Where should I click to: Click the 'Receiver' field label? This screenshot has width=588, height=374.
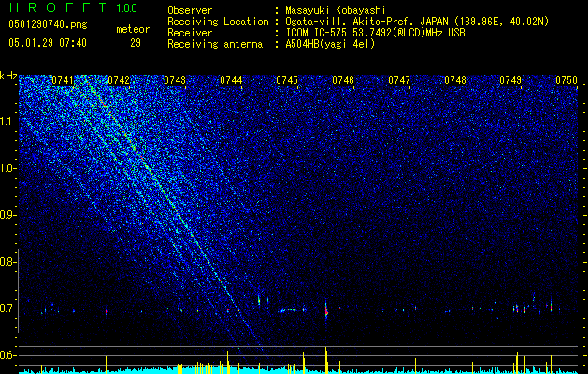(x=190, y=33)
